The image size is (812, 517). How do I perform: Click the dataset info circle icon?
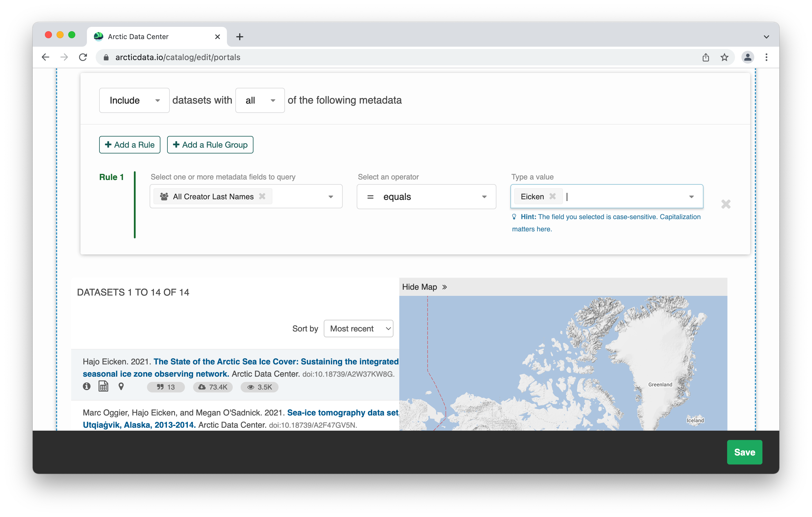[87, 387]
